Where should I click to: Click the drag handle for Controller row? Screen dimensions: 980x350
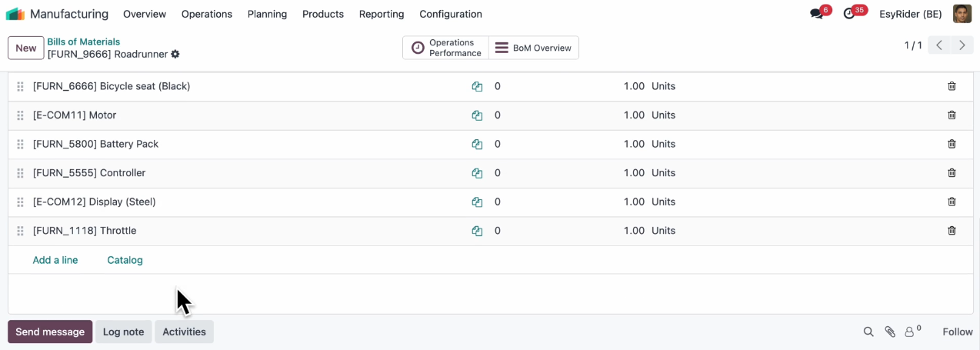click(21, 173)
